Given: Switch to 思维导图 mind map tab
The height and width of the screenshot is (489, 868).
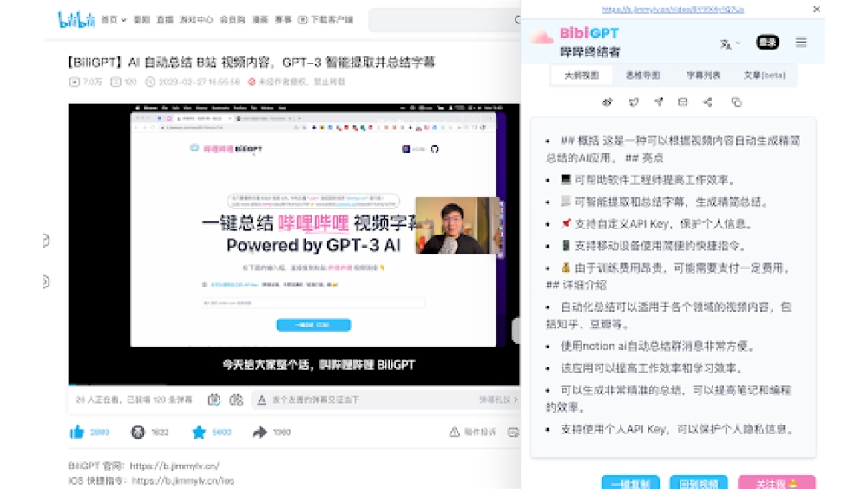Looking at the screenshot, I should point(642,76).
